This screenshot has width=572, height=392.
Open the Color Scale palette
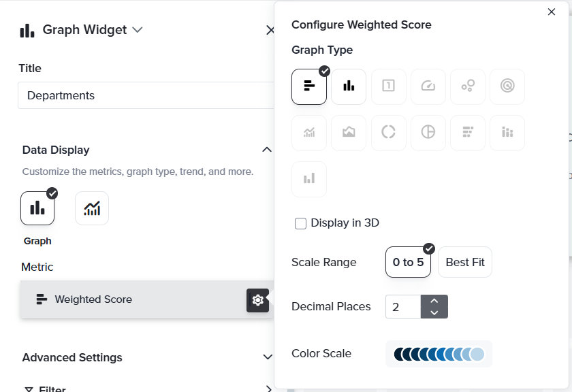(x=439, y=354)
